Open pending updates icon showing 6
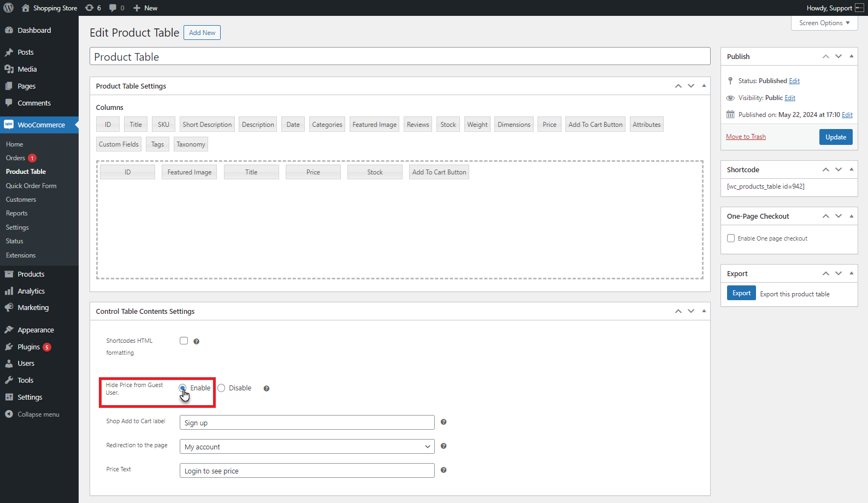The height and width of the screenshot is (503, 868). [90, 8]
